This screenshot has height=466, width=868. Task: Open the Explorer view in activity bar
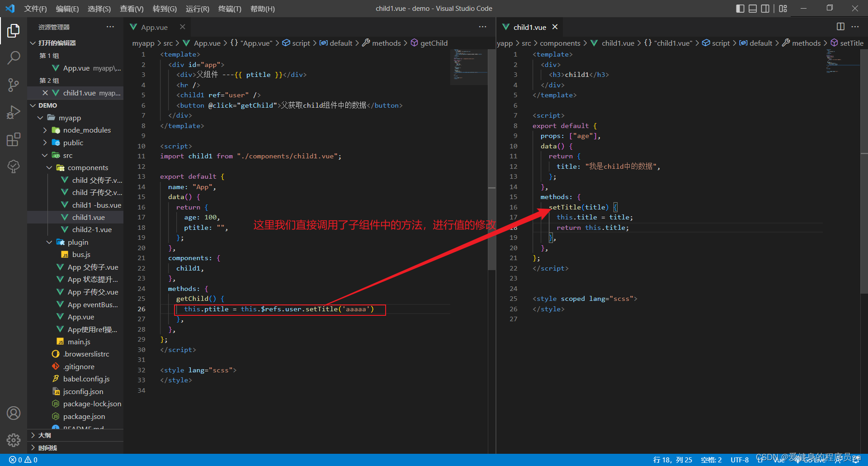click(x=14, y=31)
